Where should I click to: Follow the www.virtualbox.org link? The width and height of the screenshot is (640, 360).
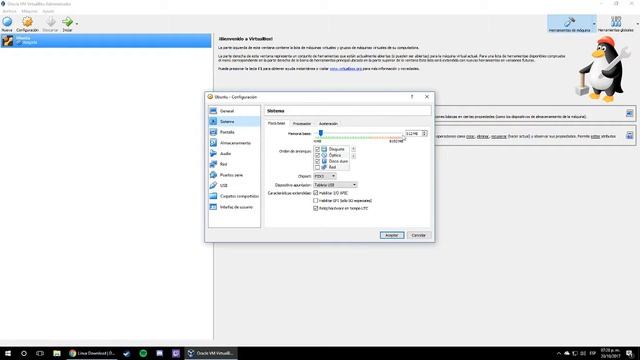tap(345, 69)
